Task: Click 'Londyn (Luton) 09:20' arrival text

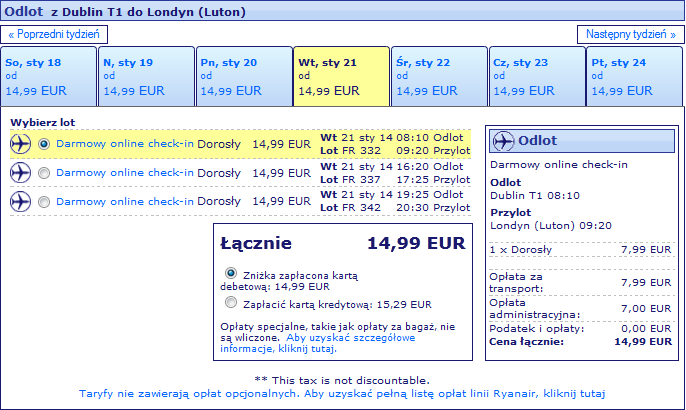Action: pyautogui.click(x=551, y=226)
